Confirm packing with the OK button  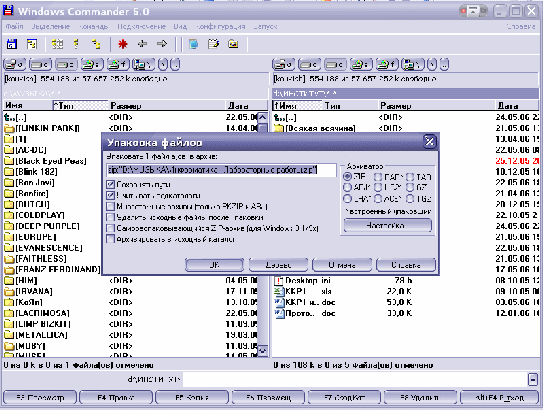pos(214,265)
